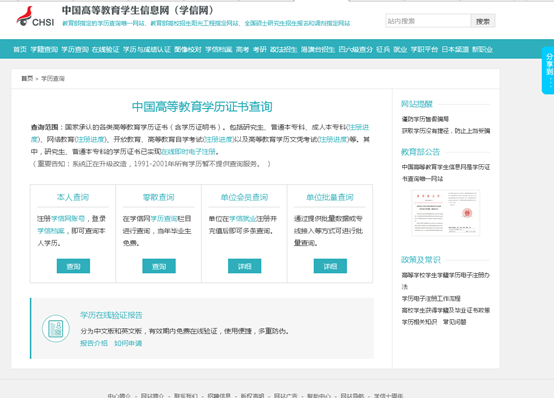Click the 学信档案 link in 本人查询
Viewport: 554px width, 398px height.
pos(51,231)
